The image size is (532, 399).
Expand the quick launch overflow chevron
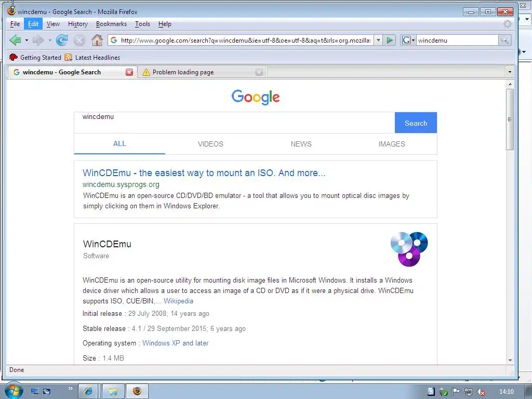pyautogui.click(x=70, y=389)
